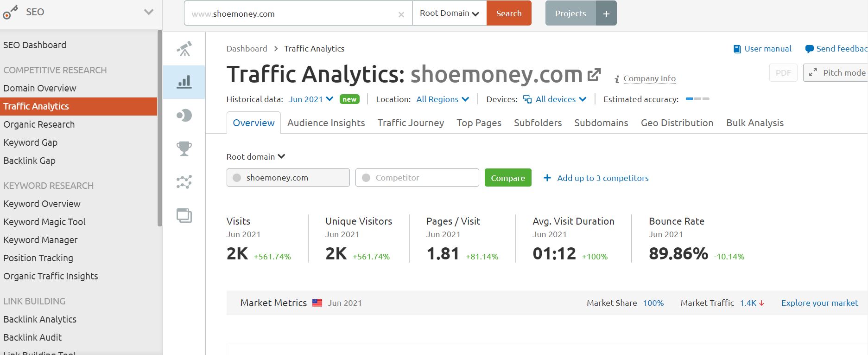868x355 pixels.
Task: Click the PDF export button
Action: coord(783,73)
